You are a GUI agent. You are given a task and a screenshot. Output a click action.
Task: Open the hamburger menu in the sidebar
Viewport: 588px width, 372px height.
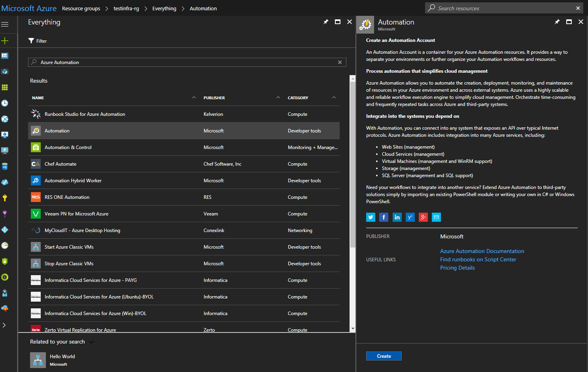click(x=5, y=24)
